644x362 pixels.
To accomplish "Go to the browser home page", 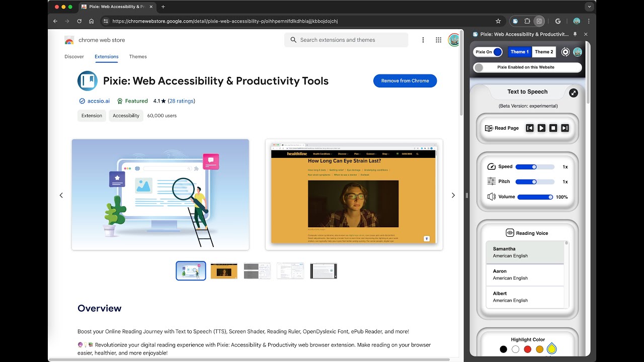I will (x=91, y=21).
